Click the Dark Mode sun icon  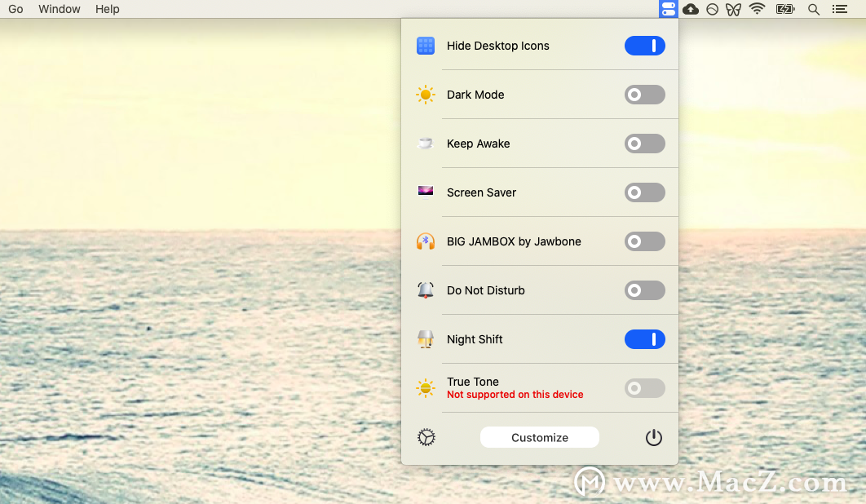click(x=426, y=95)
